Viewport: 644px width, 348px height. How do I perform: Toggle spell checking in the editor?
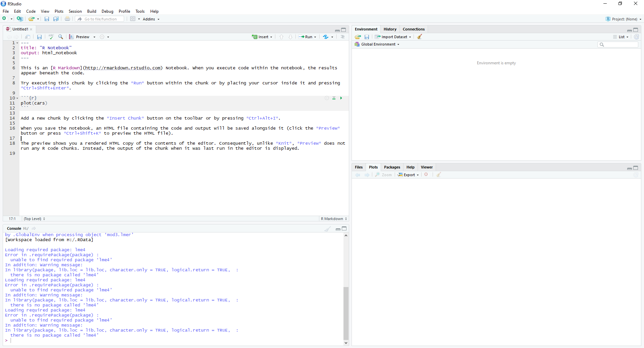51,37
